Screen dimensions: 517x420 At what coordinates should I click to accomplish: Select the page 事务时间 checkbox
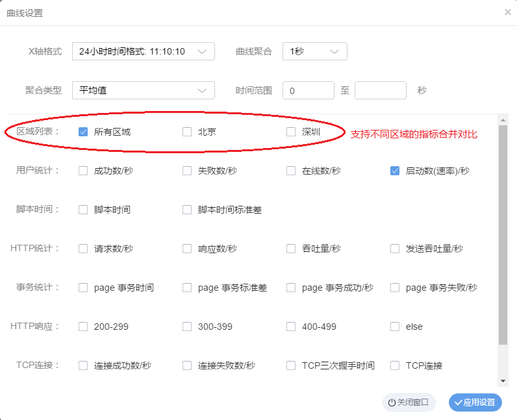[83, 288]
